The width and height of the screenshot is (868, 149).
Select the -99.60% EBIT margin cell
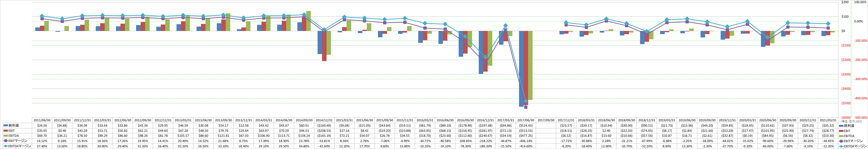pyautogui.click(x=768, y=141)
